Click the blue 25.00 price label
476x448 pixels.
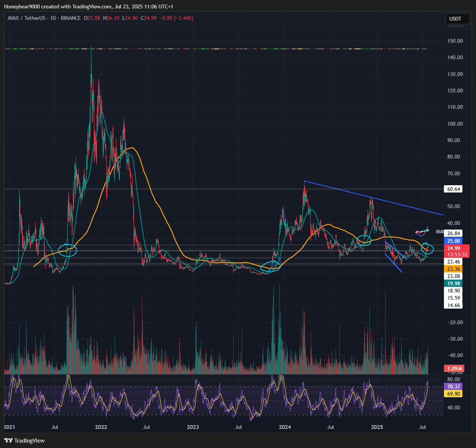click(454, 241)
